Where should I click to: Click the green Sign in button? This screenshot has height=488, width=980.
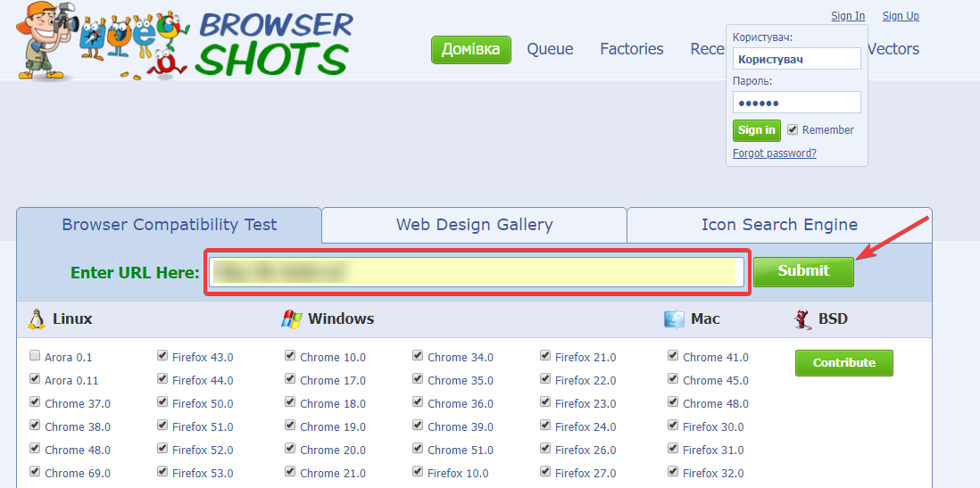756,130
